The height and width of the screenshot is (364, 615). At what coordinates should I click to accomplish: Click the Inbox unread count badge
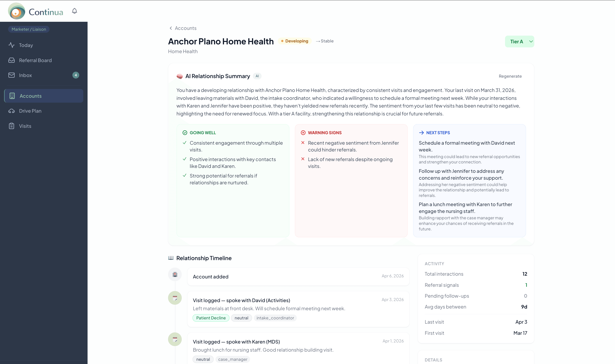pyautogui.click(x=76, y=75)
